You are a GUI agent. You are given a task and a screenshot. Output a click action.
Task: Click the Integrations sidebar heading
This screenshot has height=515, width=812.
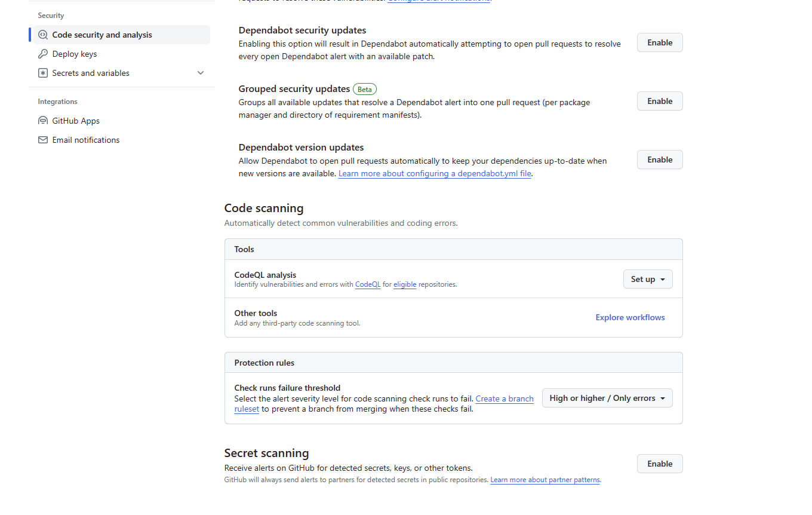point(58,102)
